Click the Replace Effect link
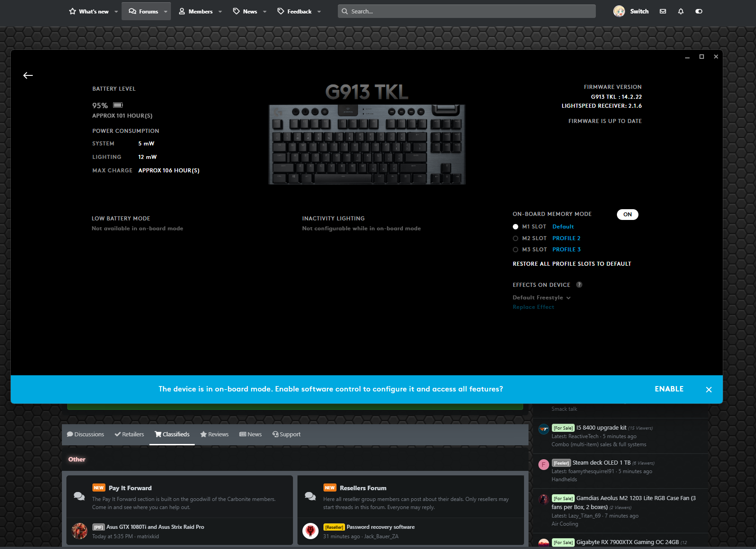Image resolution: width=756 pixels, height=549 pixels. (x=533, y=307)
